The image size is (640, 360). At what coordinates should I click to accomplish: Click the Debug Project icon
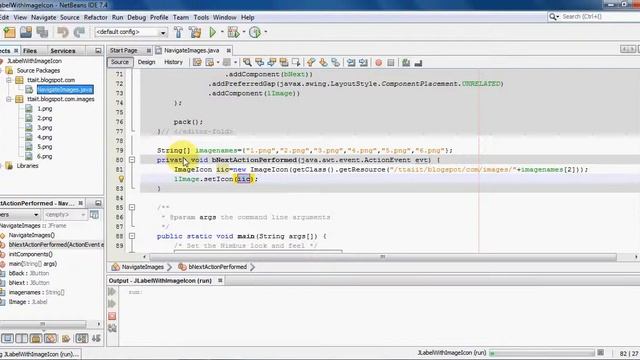click(x=233, y=32)
